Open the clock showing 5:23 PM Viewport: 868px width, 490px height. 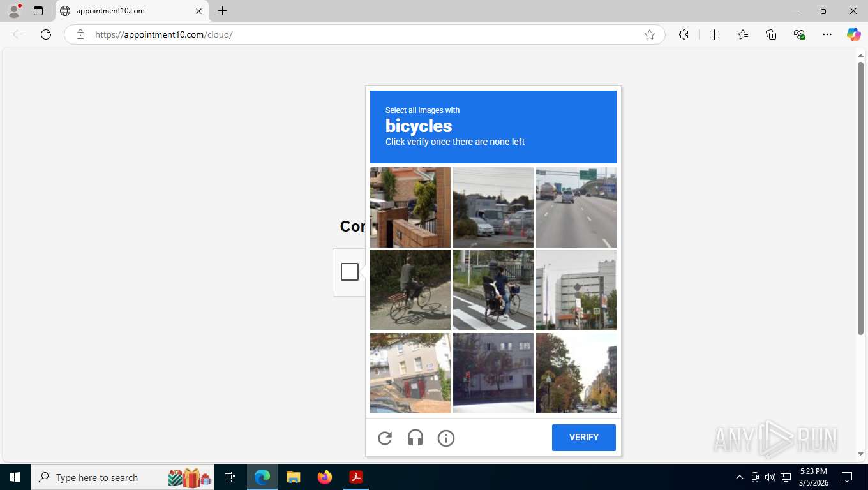point(813,477)
